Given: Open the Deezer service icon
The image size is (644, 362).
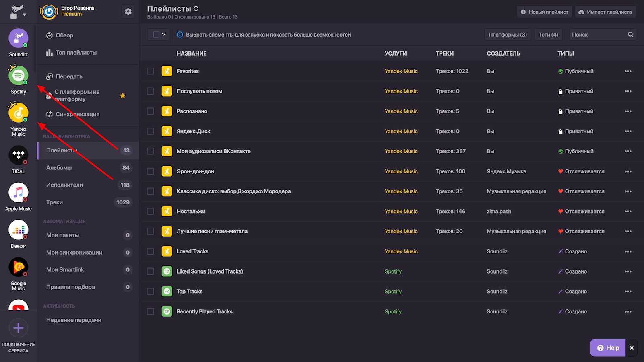Looking at the screenshot, I should [x=19, y=230].
